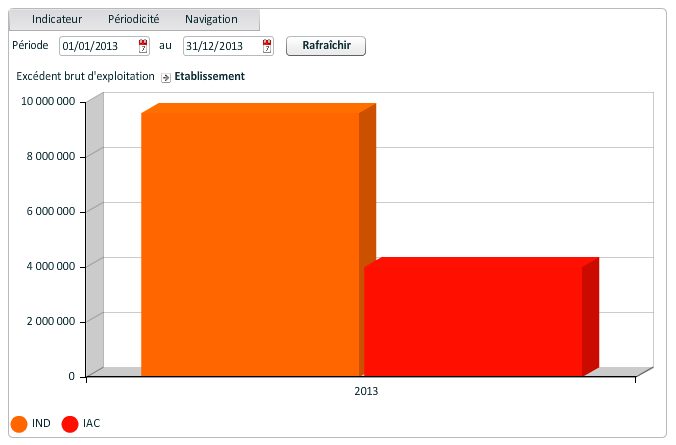Image resolution: width=676 pixels, height=445 pixels.
Task: Click the 8 000 000 y-axis label
Action: [x=51, y=156]
